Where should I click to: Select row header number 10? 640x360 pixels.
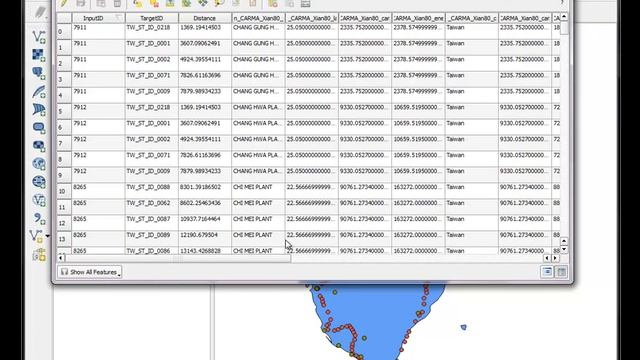[64, 191]
